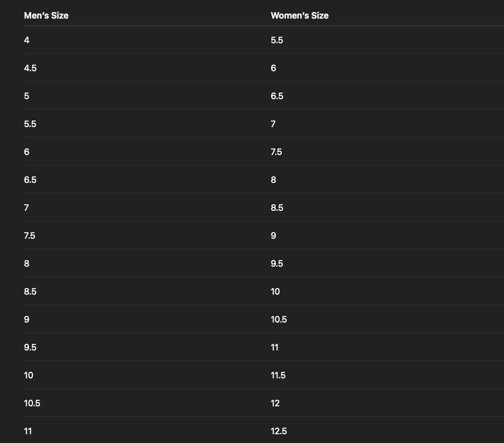Click women's size 12.5 value
Screen dimensions: 504x443
point(279,431)
